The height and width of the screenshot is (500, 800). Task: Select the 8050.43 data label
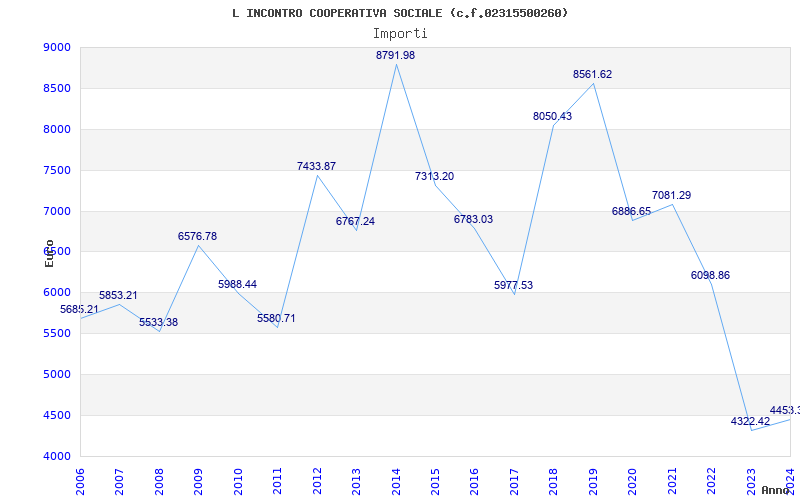point(553,116)
